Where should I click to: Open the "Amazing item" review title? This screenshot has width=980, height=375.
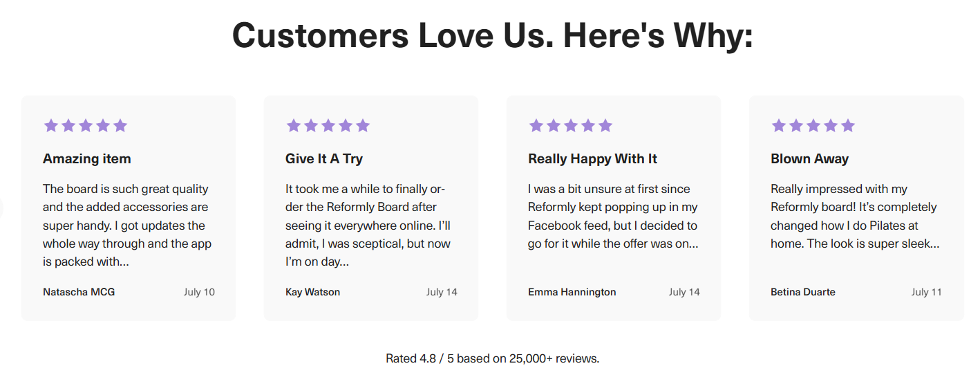click(x=87, y=158)
